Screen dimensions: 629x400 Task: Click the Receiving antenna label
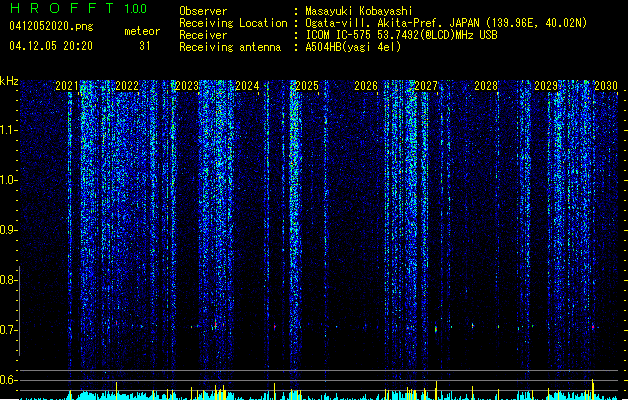click(x=230, y=47)
